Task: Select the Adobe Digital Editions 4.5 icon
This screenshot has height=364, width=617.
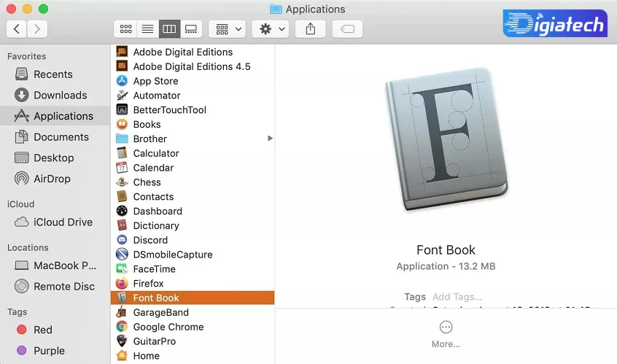Action: (x=122, y=66)
